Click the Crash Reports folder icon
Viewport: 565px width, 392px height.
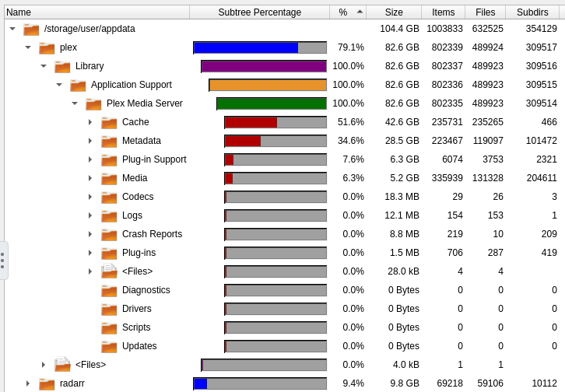[x=109, y=235]
